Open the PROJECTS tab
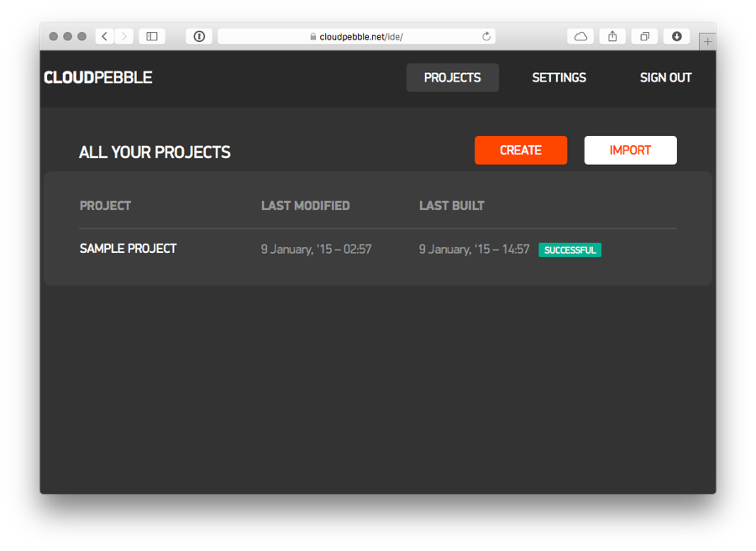Screen dimensions: 756x551 coord(452,77)
